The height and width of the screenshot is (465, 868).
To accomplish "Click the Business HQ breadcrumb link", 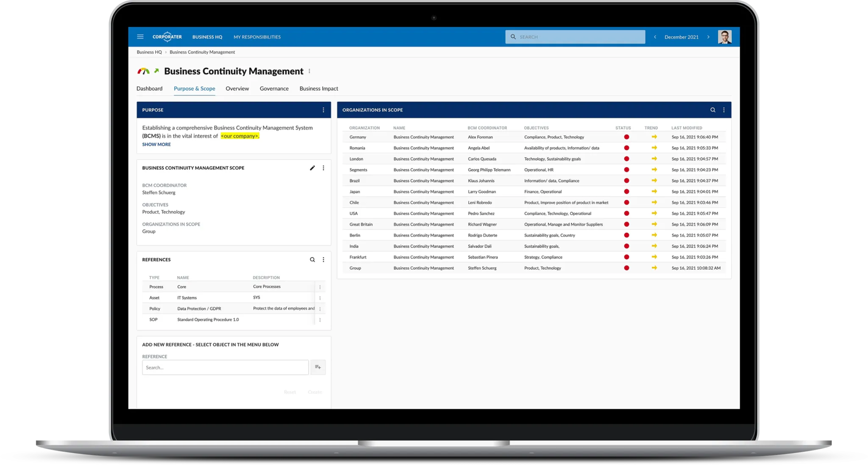I will [149, 52].
